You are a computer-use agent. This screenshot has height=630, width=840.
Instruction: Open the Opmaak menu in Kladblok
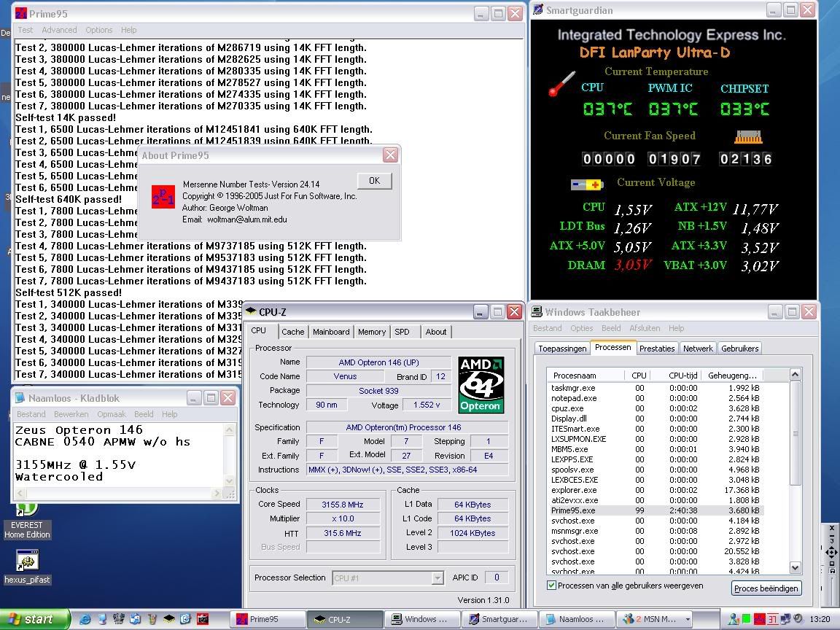(112, 414)
